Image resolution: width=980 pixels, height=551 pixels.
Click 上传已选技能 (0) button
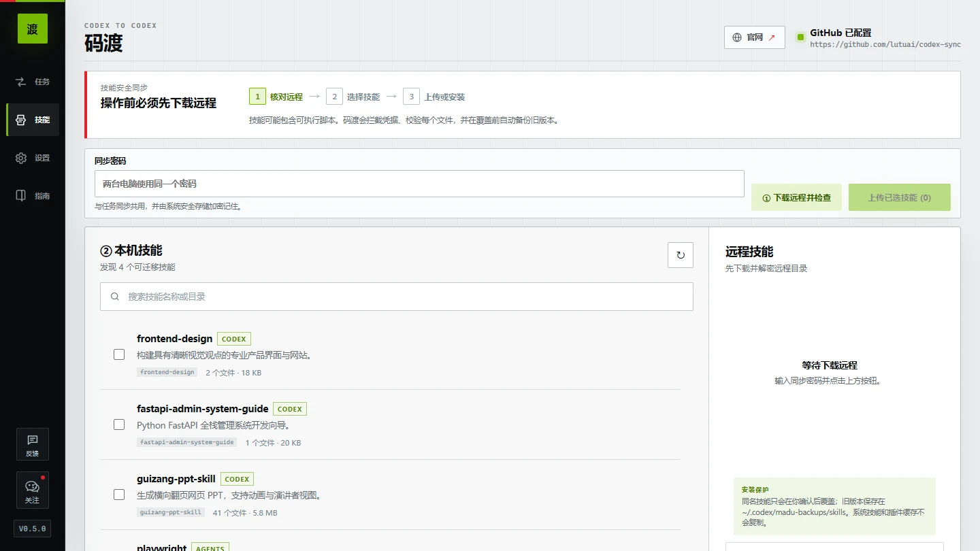899,197
